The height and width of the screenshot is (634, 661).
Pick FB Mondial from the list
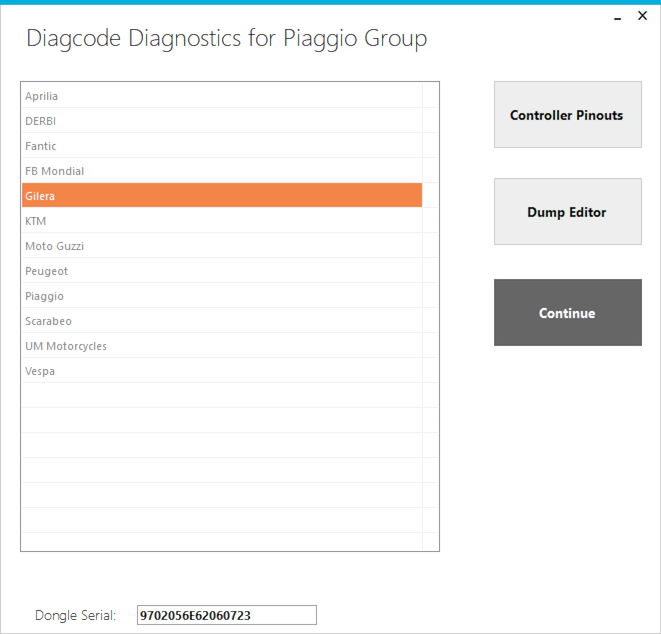pyautogui.click(x=222, y=170)
